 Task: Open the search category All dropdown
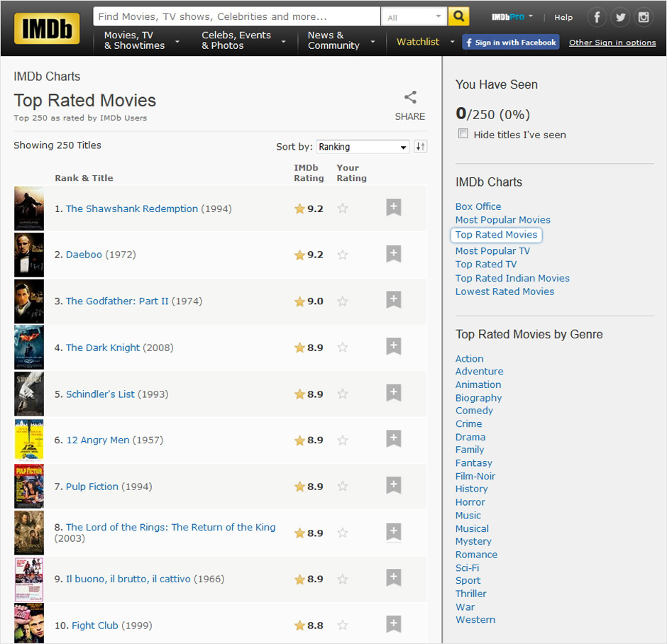point(414,16)
